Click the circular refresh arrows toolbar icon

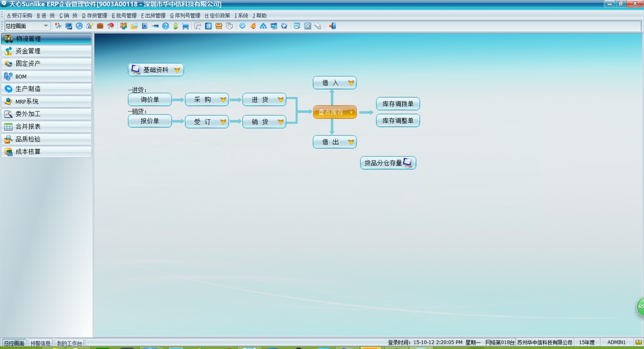tap(284, 26)
